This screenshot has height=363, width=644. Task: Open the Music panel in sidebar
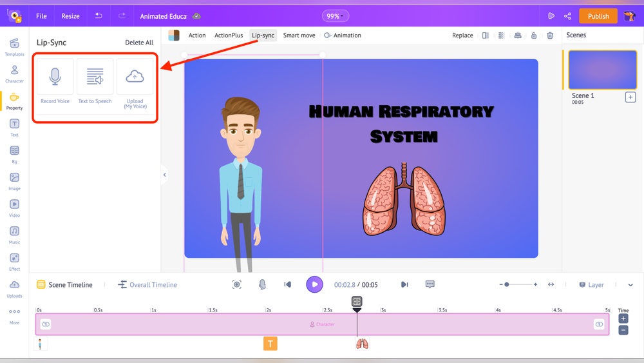click(14, 235)
